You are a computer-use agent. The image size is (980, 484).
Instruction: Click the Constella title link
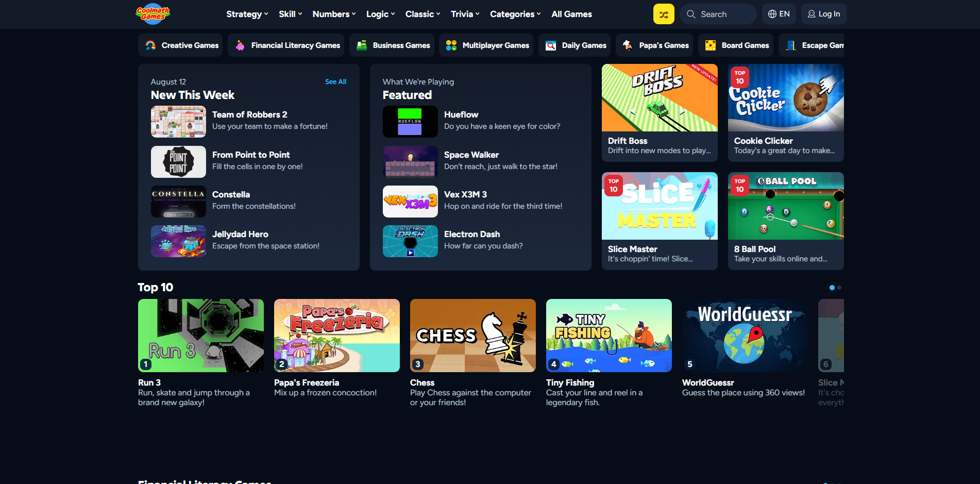click(x=231, y=194)
